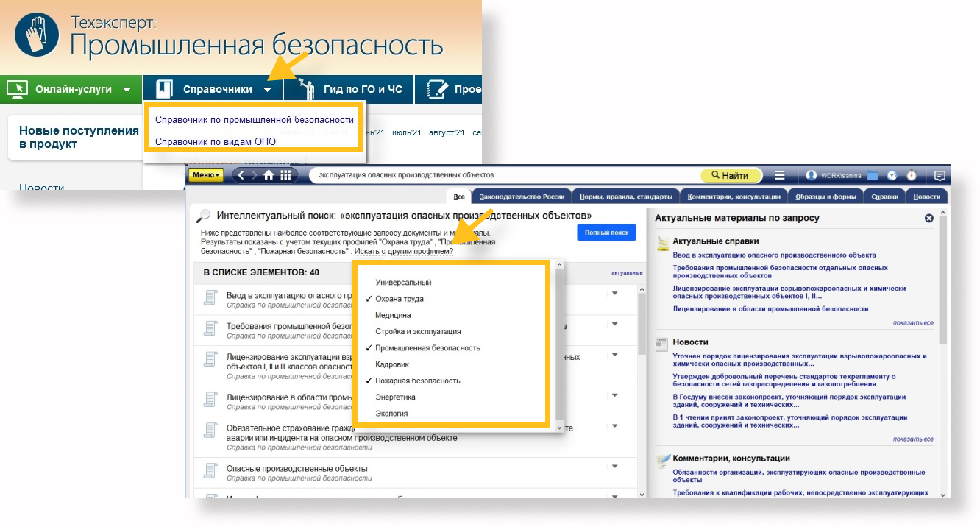Screen dimensions: 980x527
Task: Click the blue folder icon in top toolbar
Action: point(873,175)
